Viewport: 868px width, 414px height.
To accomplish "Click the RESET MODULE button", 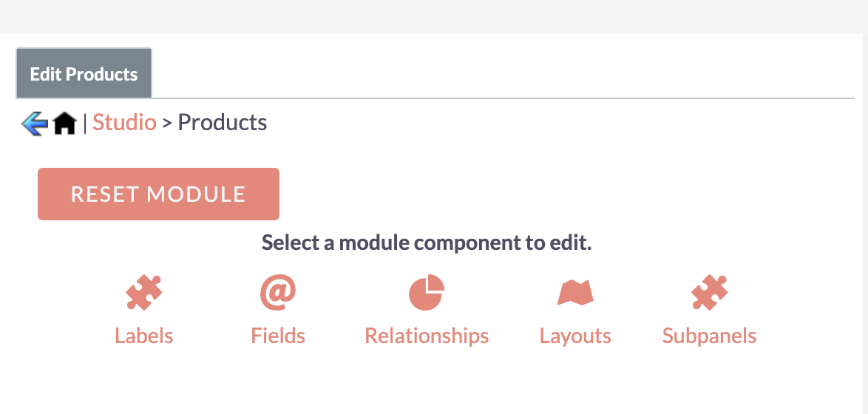I will click(158, 194).
